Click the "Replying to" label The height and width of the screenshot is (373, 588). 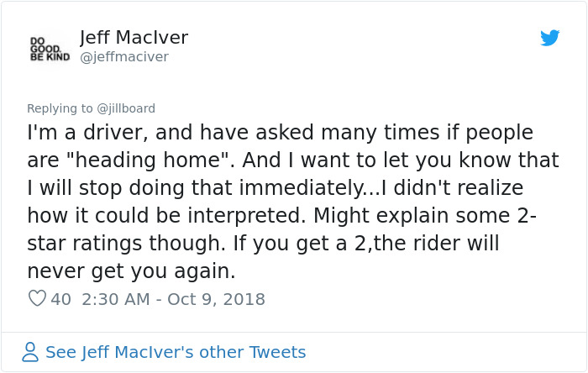click(59, 108)
